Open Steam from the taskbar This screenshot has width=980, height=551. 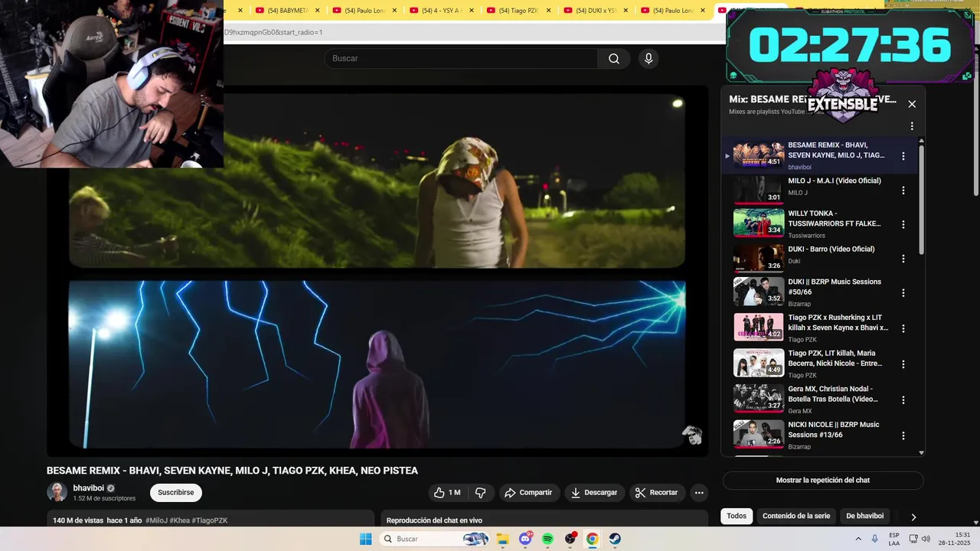[x=615, y=539]
